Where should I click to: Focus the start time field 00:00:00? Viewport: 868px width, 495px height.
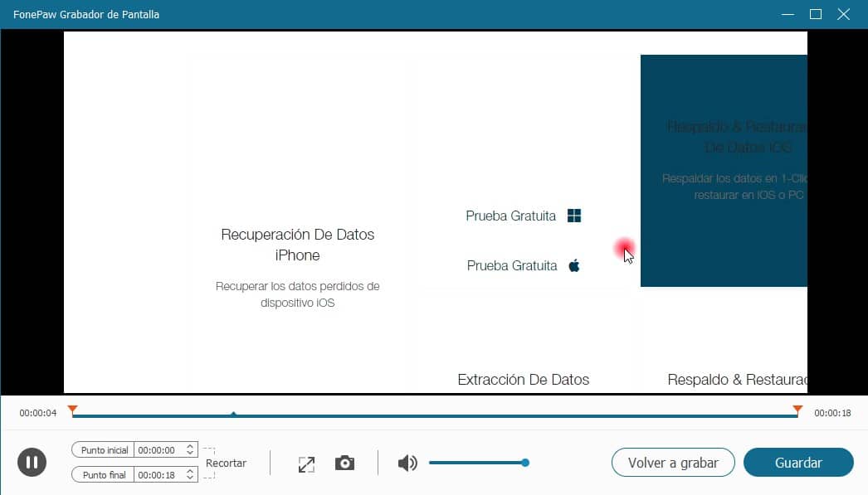(x=158, y=450)
